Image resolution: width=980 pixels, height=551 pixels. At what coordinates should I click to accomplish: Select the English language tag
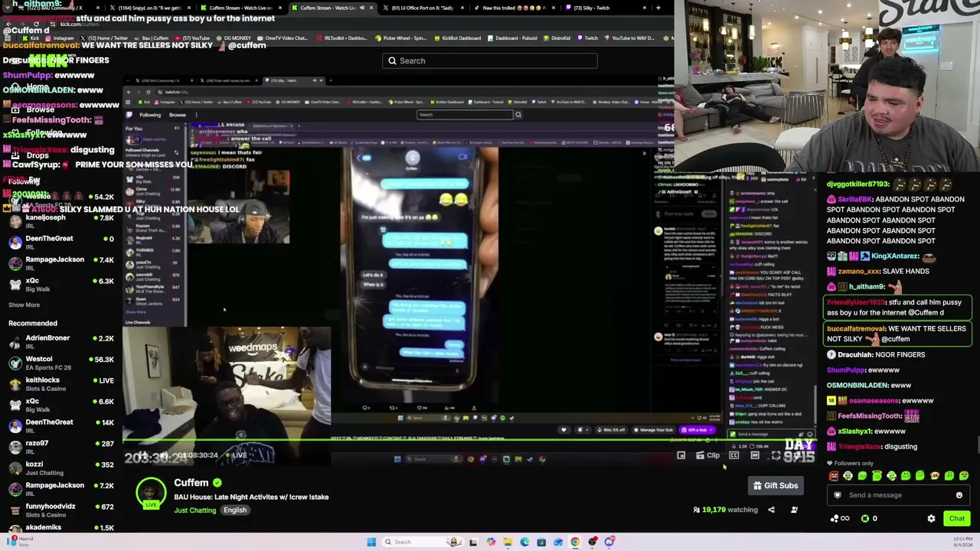click(x=235, y=510)
